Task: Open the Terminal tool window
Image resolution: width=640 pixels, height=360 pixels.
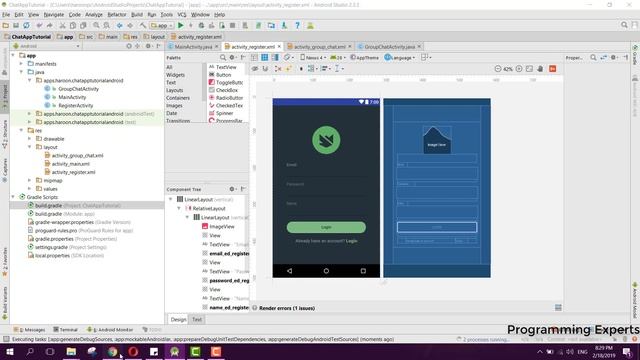Action: pos(65,329)
